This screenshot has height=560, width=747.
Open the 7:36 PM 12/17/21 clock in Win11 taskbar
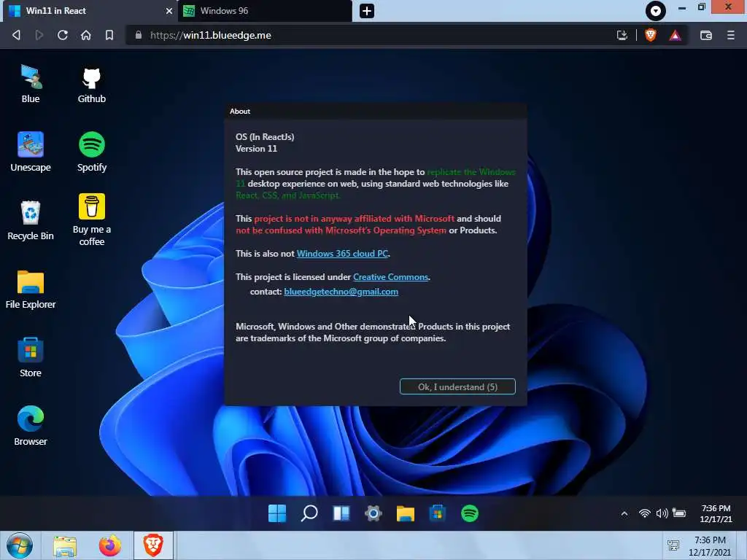[716, 514]
